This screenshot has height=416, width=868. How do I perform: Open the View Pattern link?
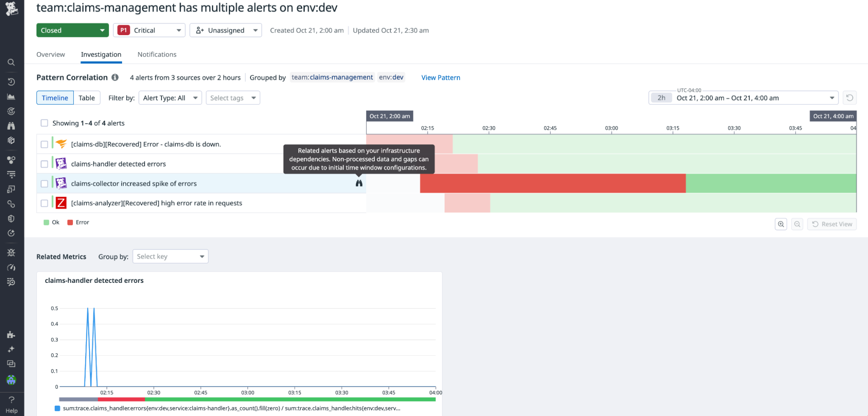[x=440, y=78]
